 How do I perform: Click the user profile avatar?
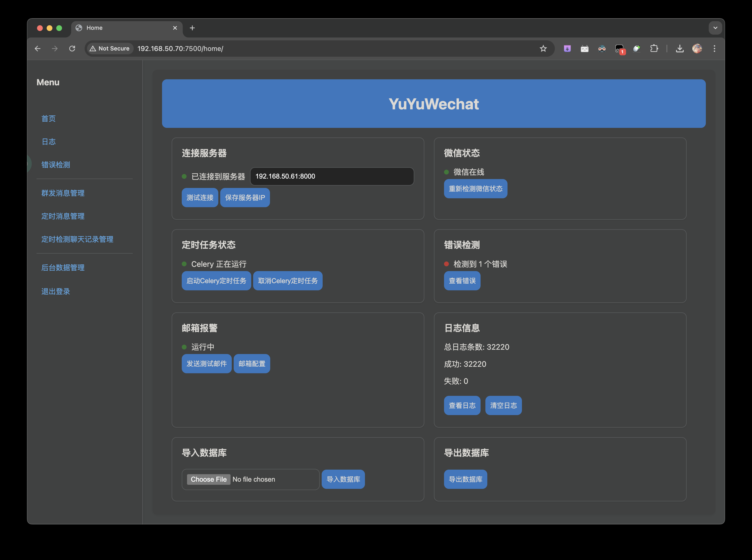(697, 49)
